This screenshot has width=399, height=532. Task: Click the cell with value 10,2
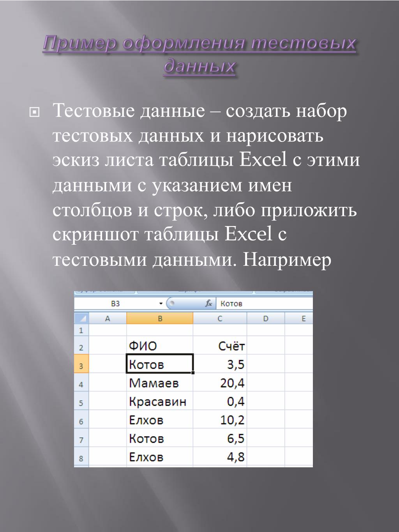(220, 419)
